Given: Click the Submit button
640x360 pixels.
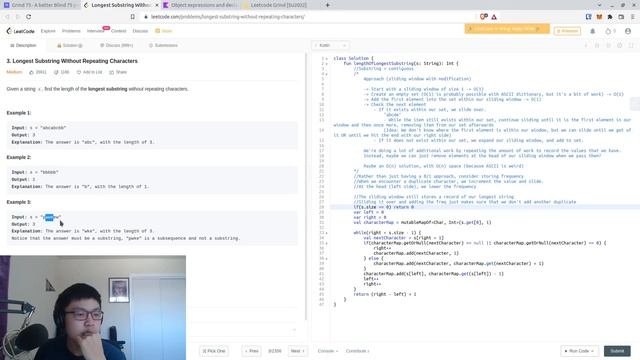Looking at the screenshot, I should coord(617,351).
